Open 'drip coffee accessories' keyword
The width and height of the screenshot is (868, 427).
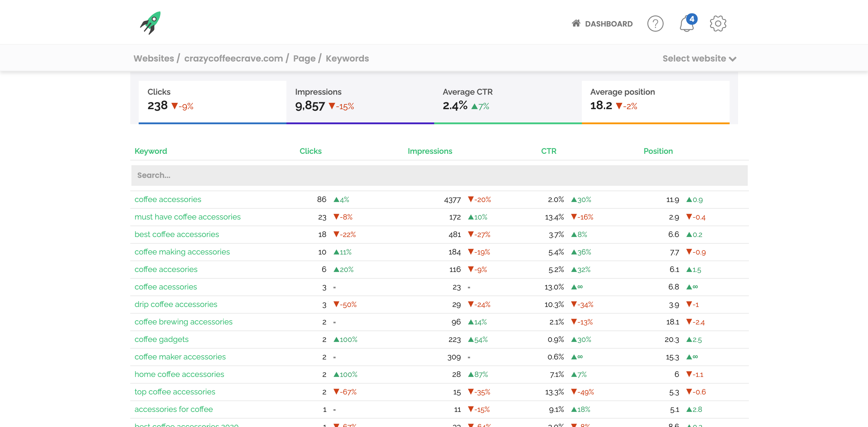(175, 304)
